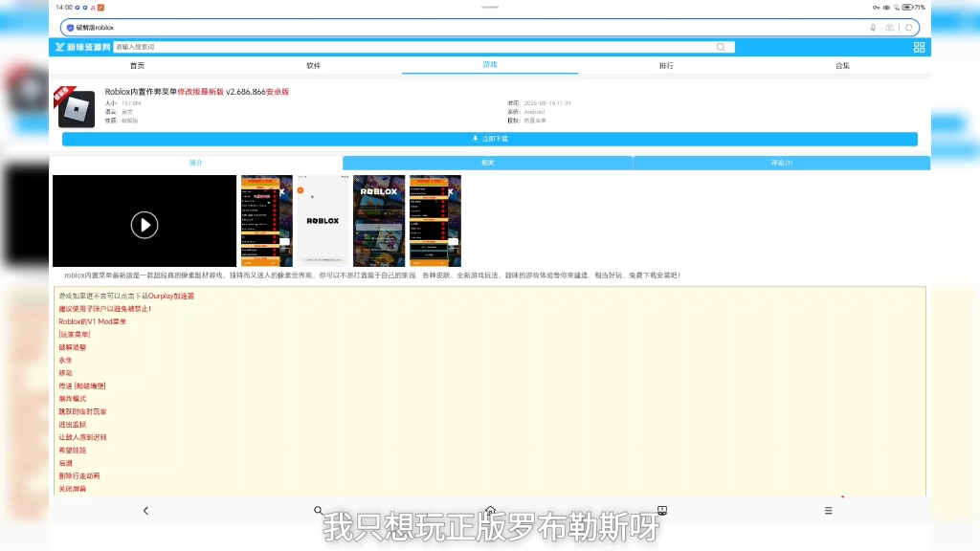
Task: Select the 简介 section tab
Action: click(x=195, y=163)
